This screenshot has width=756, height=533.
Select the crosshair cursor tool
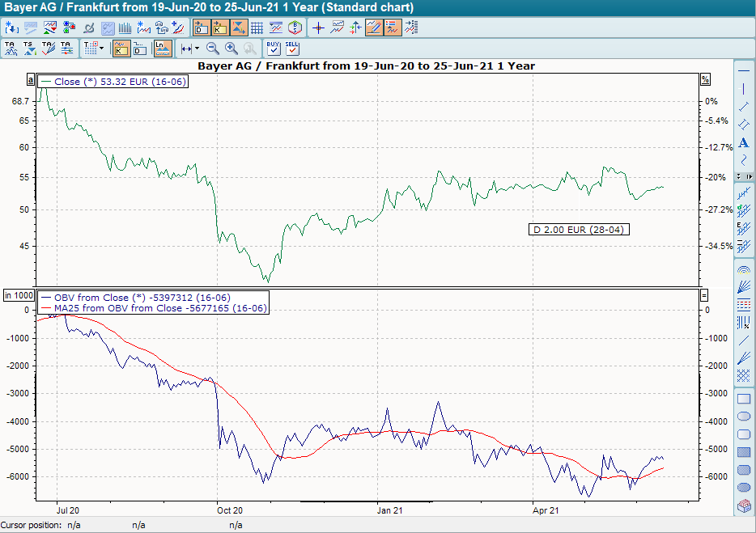(318, 27)
